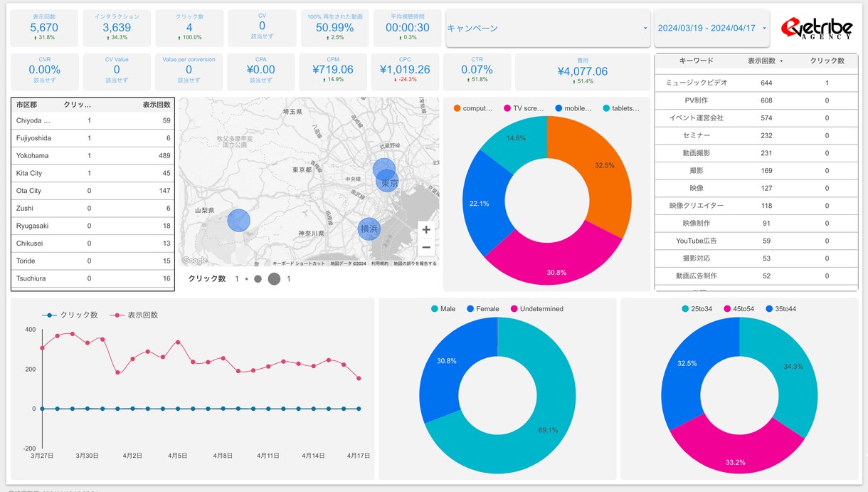Click the Male legend entry

[443, 309]
